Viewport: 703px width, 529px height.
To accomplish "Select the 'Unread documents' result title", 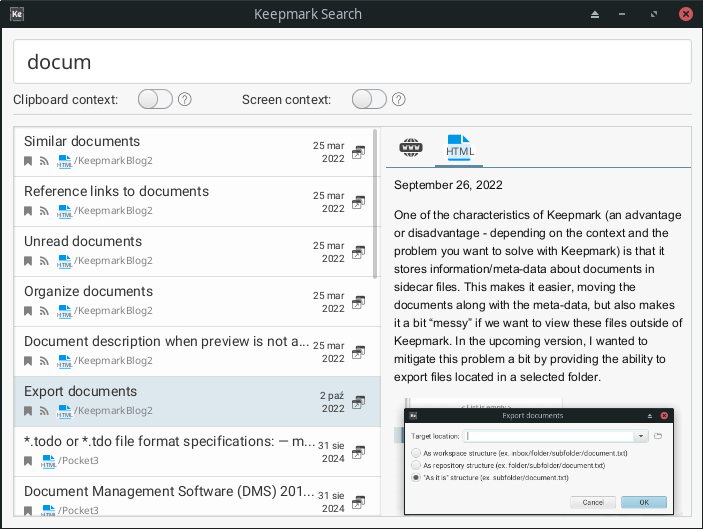I will 83,241.
